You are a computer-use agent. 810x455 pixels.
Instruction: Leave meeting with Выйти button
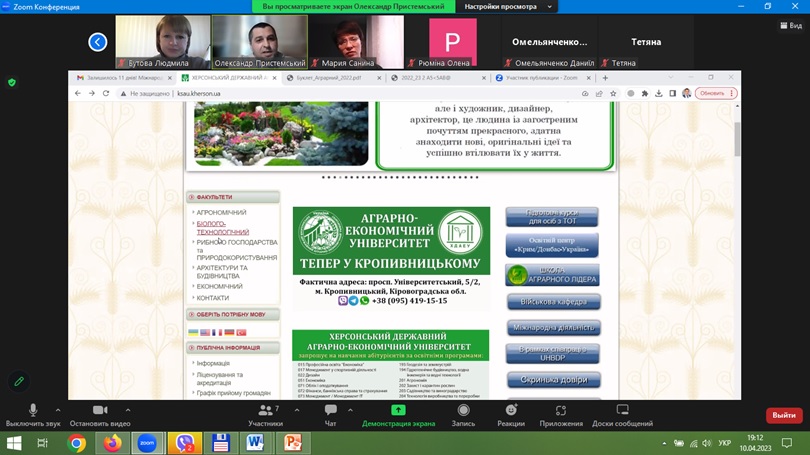(x=784, y=415)
